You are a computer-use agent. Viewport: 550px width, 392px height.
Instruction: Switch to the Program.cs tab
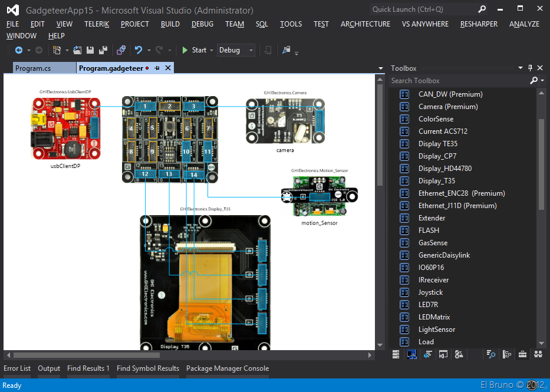(x=33, y=68)
